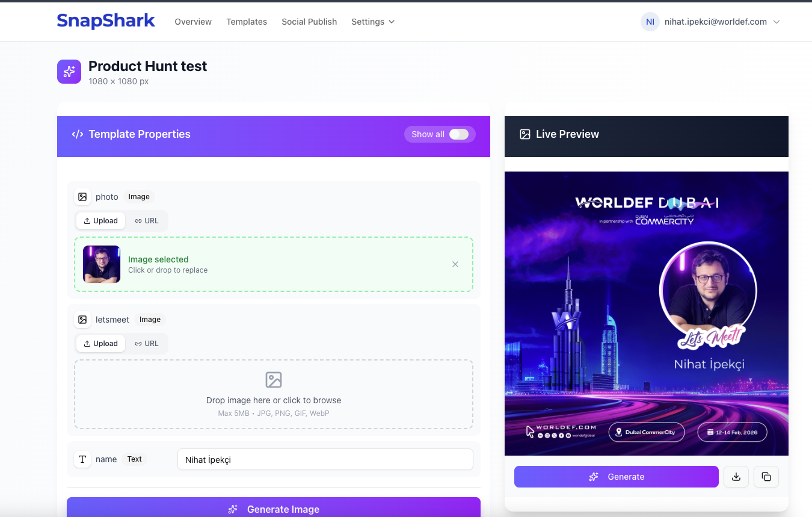Download the generated preview image
This screenshot has height=517, width=812.
click(736, 477)
